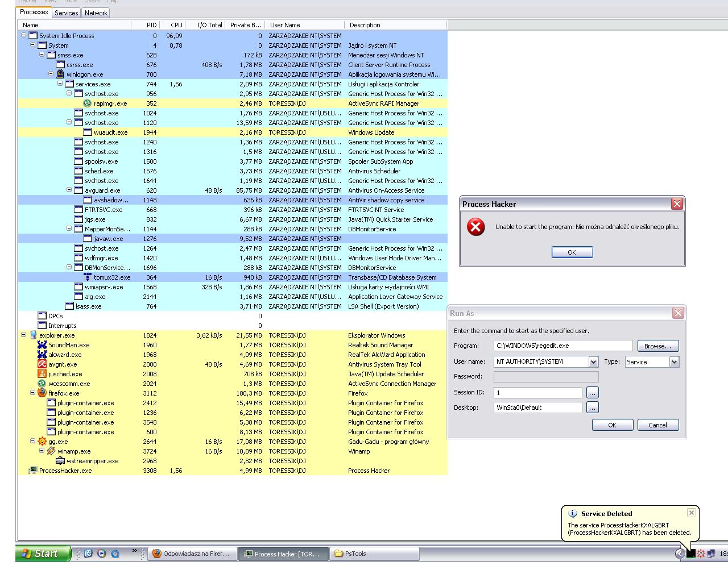728x582 pixels.
Task: Sort by the PID column header
Action: [x=145, y=25]
